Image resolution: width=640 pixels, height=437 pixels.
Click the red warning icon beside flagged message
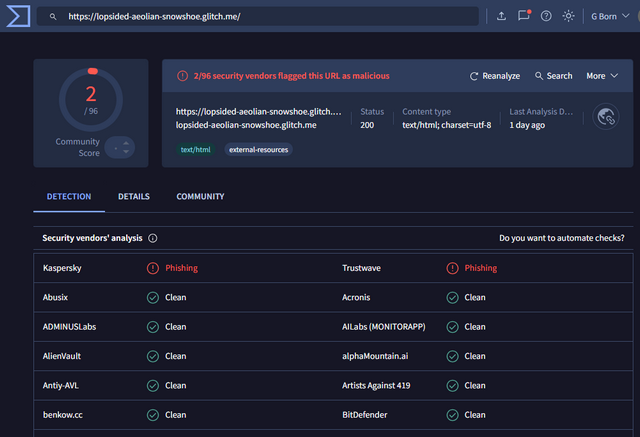(182, 76)
